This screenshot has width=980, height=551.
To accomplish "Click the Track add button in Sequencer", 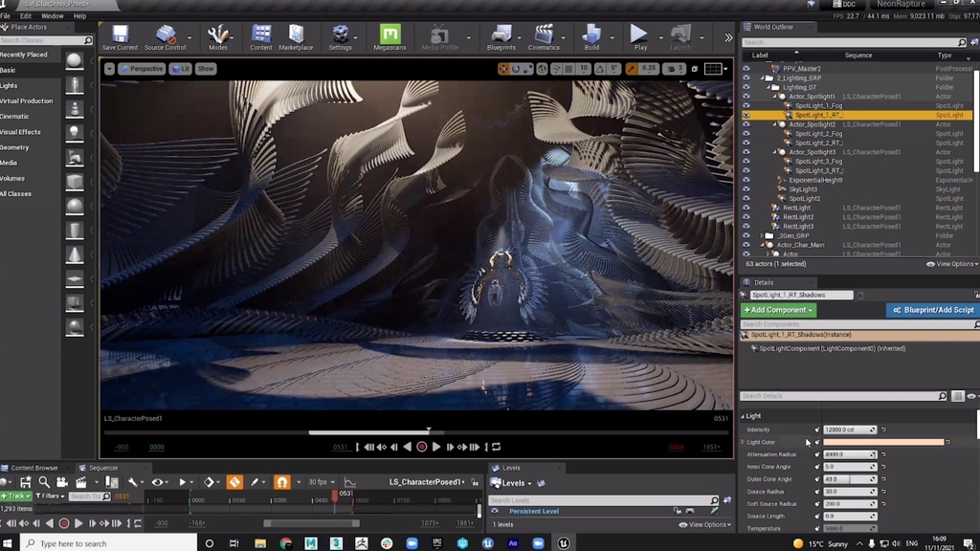I will [15, 496].
